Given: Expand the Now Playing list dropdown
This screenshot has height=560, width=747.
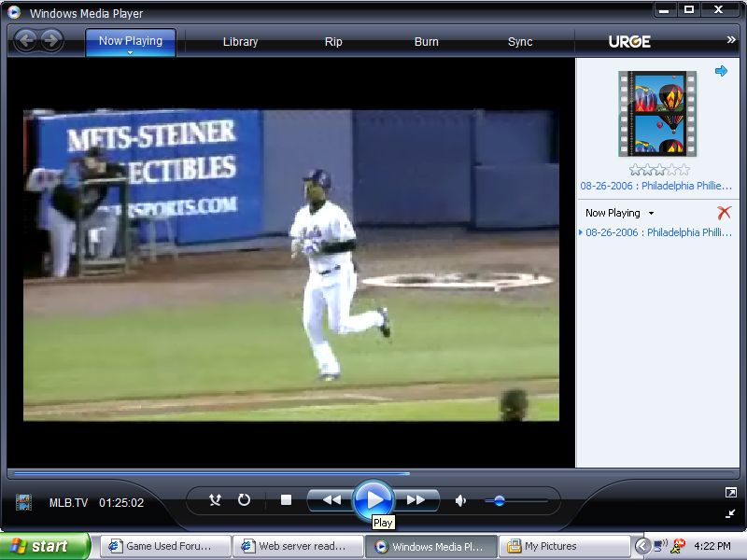Looking at the screenshot, I should [x=651, y=214].
